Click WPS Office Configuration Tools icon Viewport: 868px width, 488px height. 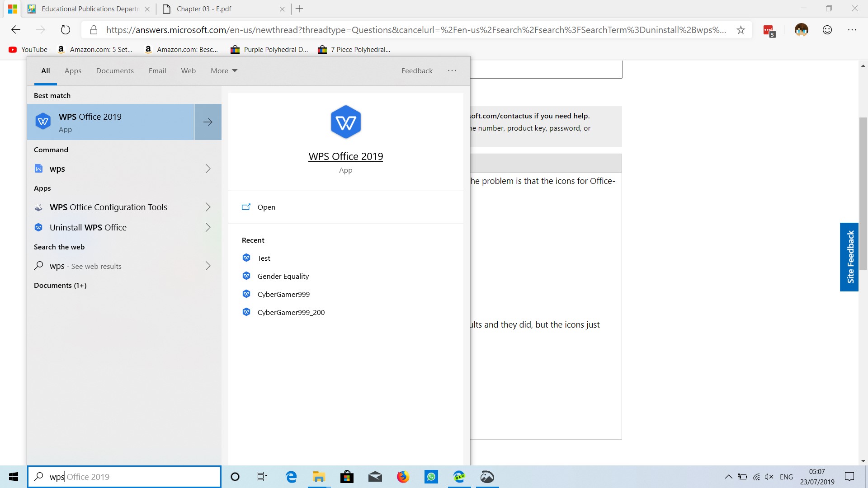(x=39, y=207)
